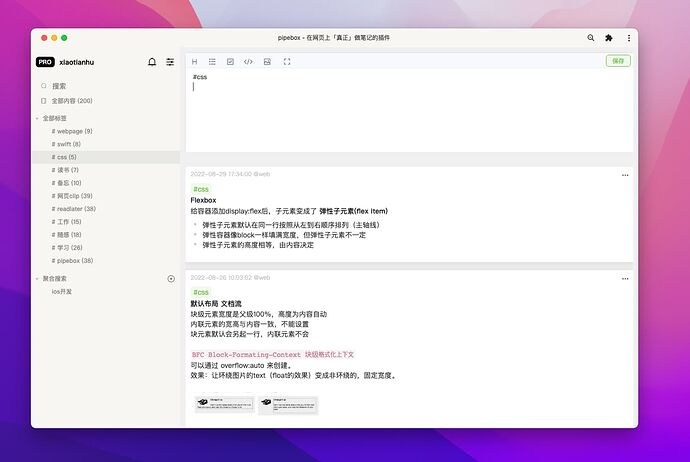Open the three-dot menu on the 默认布局 note
The height and width of the screenshot is (462, 690).
click(625, 277)
